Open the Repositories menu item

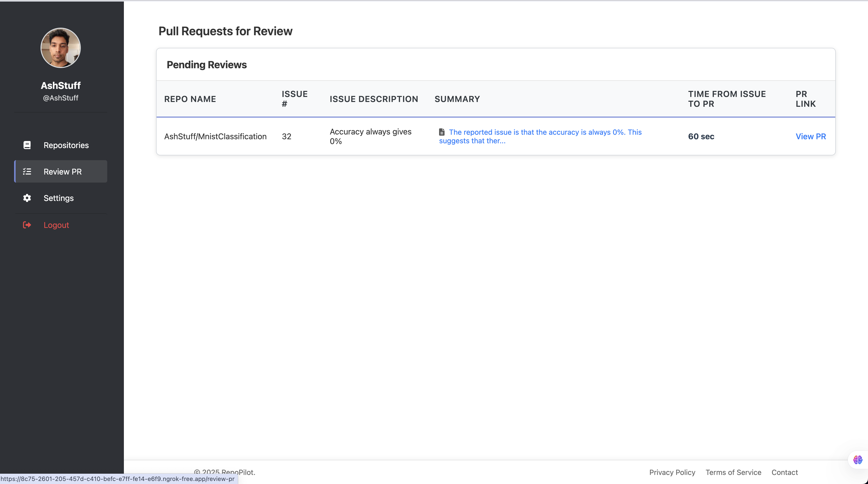[x=66, y=145]
